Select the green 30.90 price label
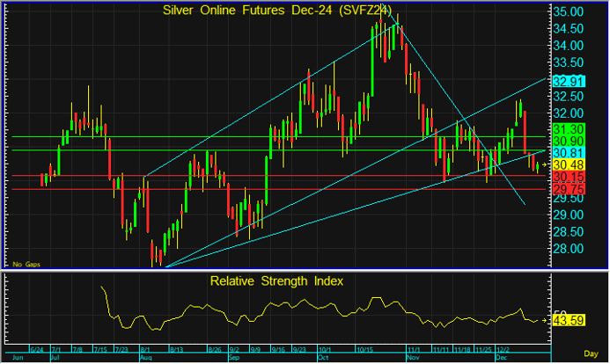 click(565, 141)
